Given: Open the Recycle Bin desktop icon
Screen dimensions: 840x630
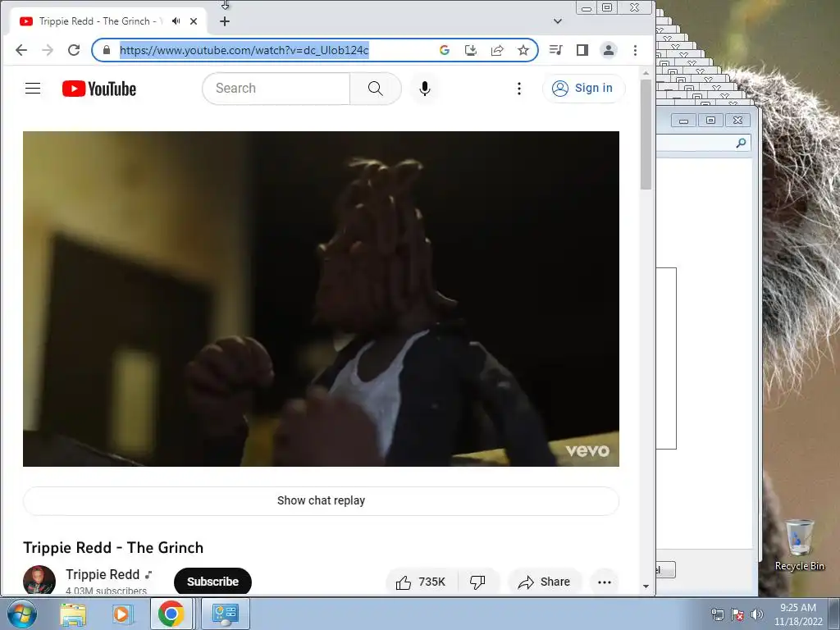Looking at the screenshot, I should (799, 546).
